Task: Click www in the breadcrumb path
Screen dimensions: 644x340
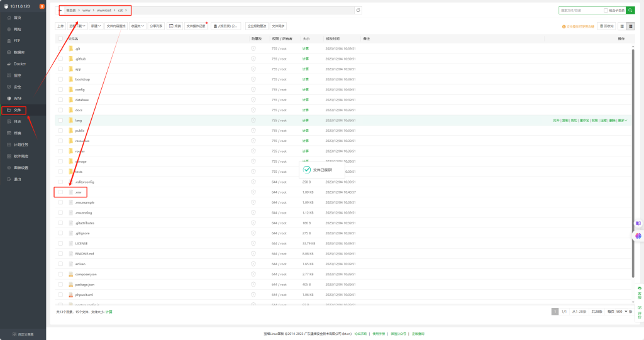Action: click(86, 10)
